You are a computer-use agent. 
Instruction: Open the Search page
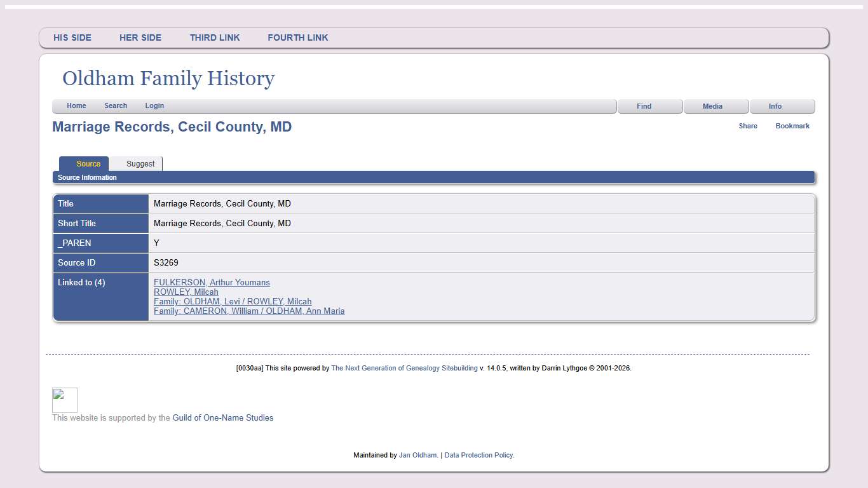coord(116,105)
